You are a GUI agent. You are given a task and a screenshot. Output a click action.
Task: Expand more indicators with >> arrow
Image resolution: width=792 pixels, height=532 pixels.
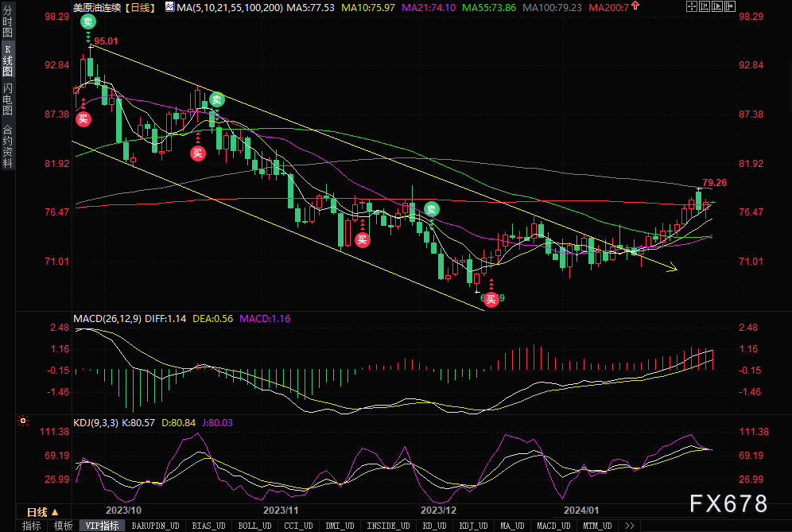[x=629, y=526]
